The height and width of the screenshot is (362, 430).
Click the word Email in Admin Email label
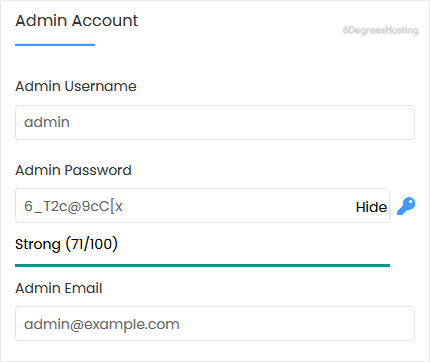click(83, 288)
